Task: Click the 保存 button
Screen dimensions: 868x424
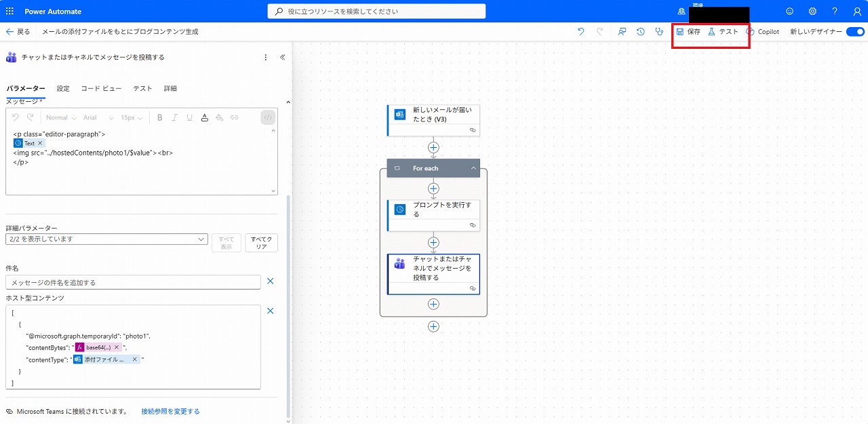Action: [688, 32]
